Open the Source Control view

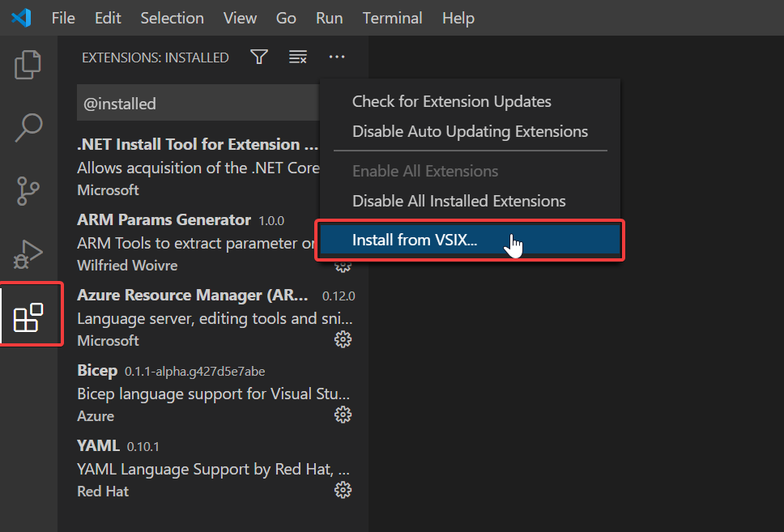(28, 190)
